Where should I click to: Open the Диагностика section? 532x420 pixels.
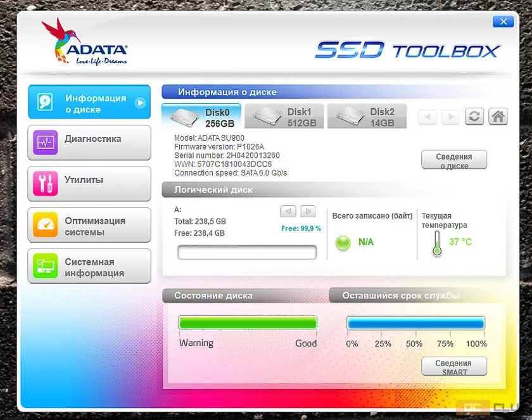pyautogui.click(x=89, y=143)
